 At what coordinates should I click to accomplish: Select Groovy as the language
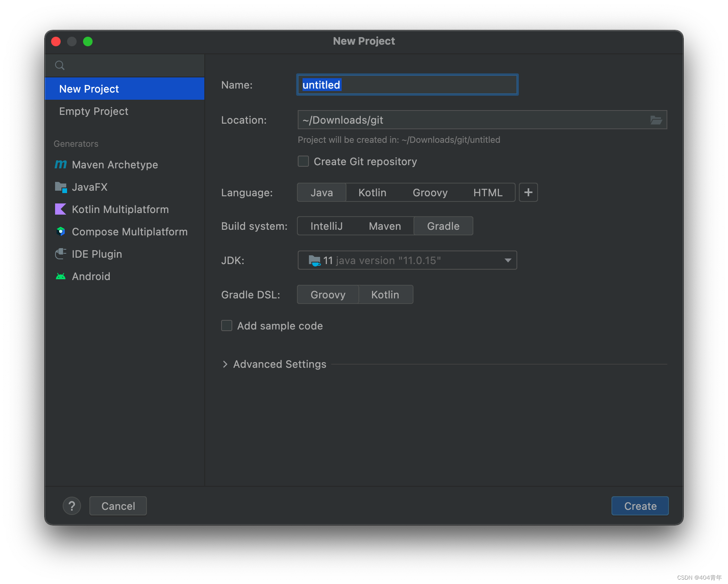(x=430, y=193)
